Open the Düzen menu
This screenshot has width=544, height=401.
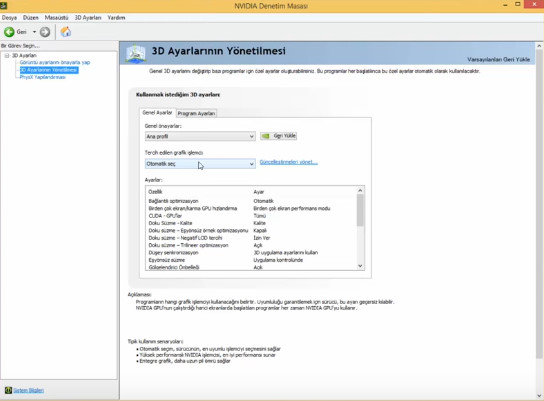[31, 17]
